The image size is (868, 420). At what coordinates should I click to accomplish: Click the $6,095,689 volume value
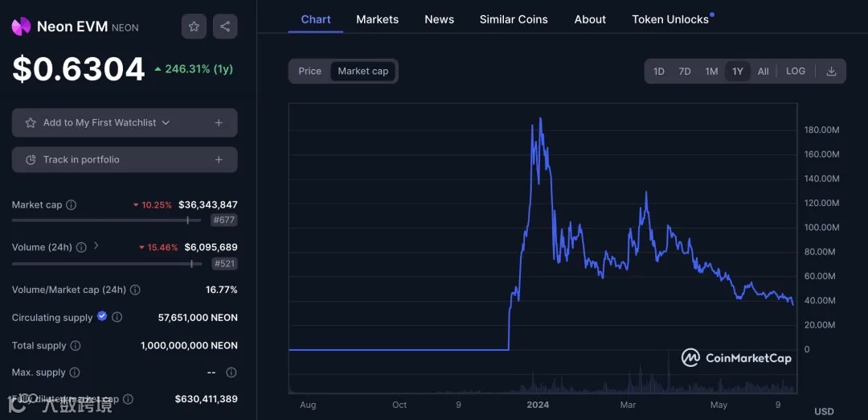(x=211, y=247)
